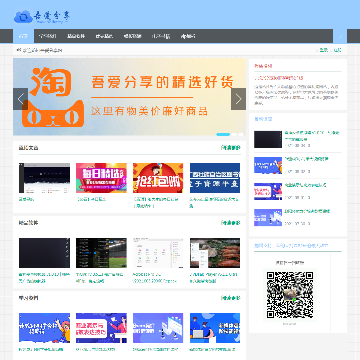Screen dimensions: 360x360
Task: Open the view-more link of the second section
Action: tap(231, 223)
